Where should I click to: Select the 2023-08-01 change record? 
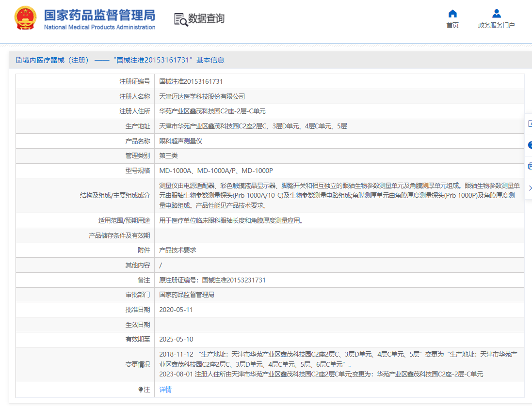(321, 374)
